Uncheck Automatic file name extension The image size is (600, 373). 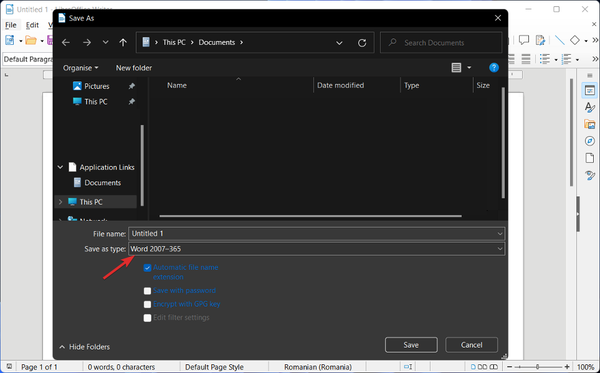pos(147,267)
